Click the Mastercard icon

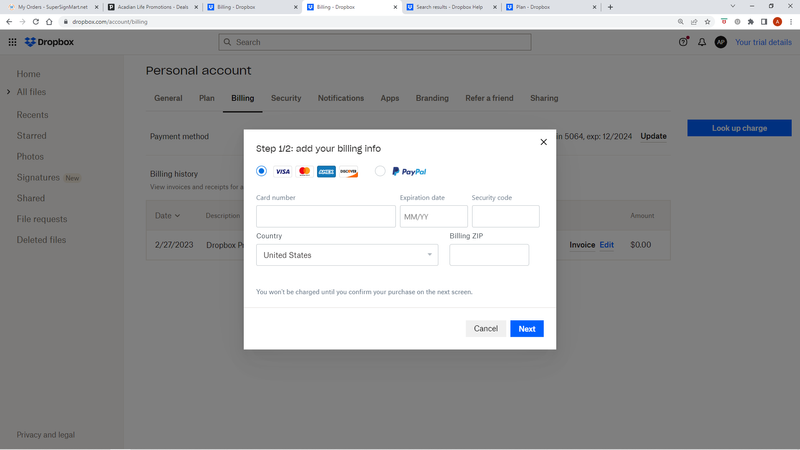point(304,171)
